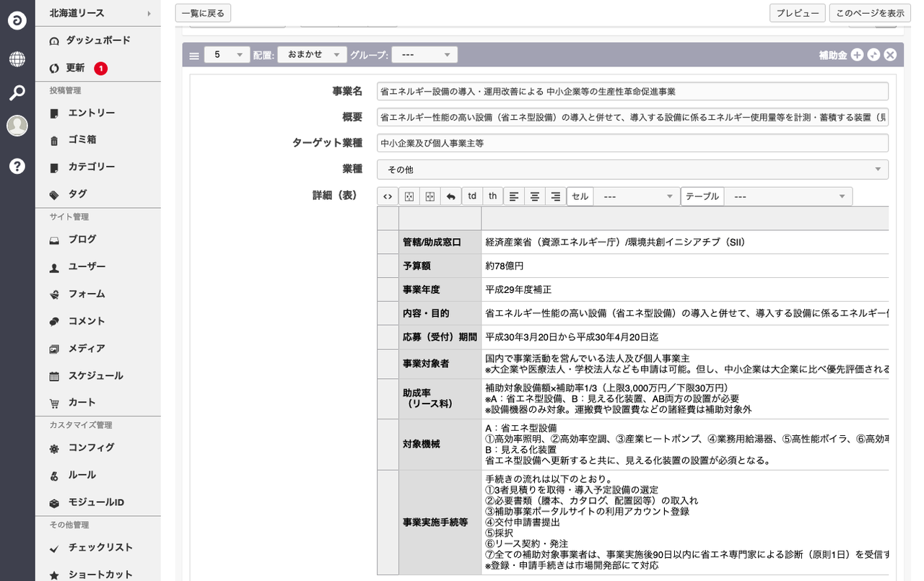Screen dimensions: 924x581
Task: Open the グループ dropdown
Action: (x=424, y=55)
